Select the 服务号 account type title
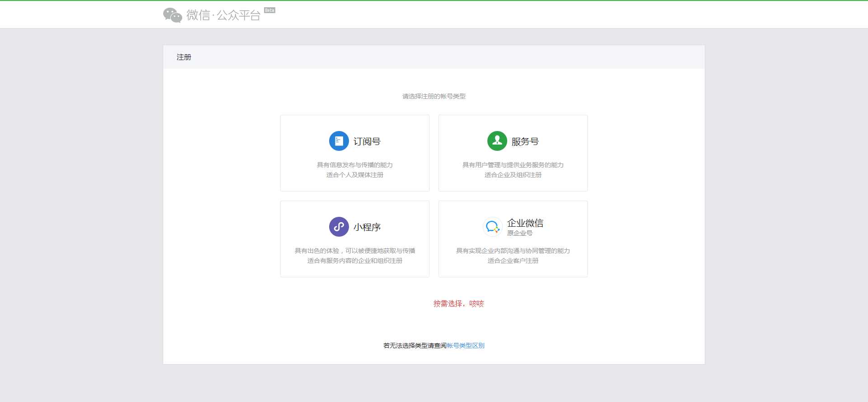 pos(525,141)
